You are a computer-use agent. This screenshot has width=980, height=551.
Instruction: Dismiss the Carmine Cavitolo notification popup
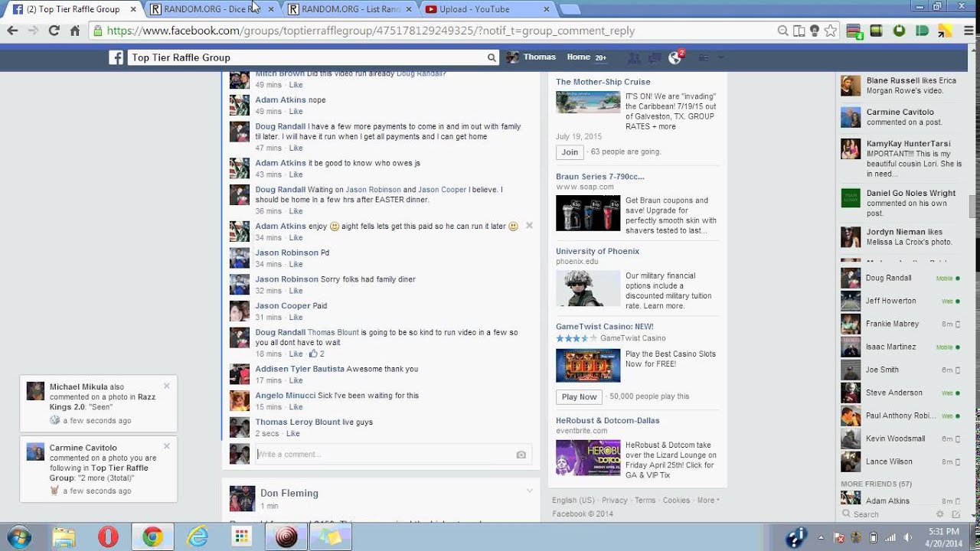click(166, 446)
